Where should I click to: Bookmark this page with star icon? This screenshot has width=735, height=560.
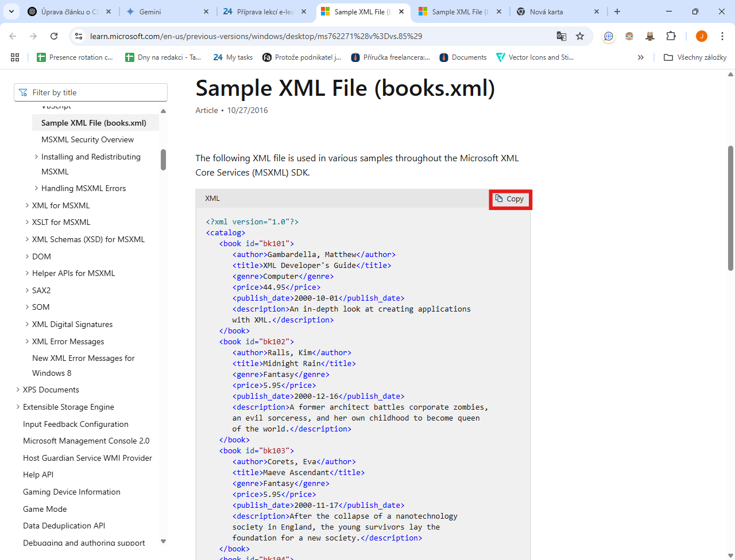(580, 36)
